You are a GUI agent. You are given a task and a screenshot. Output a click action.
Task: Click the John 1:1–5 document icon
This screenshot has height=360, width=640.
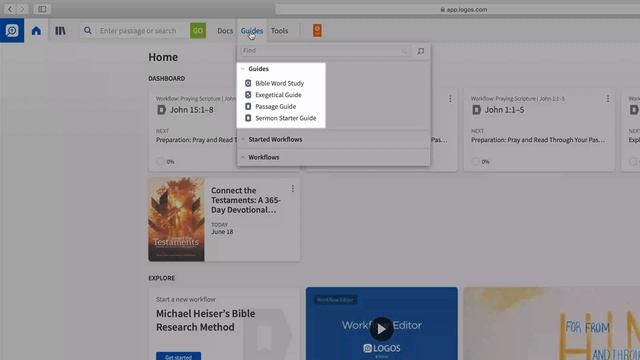476,110
